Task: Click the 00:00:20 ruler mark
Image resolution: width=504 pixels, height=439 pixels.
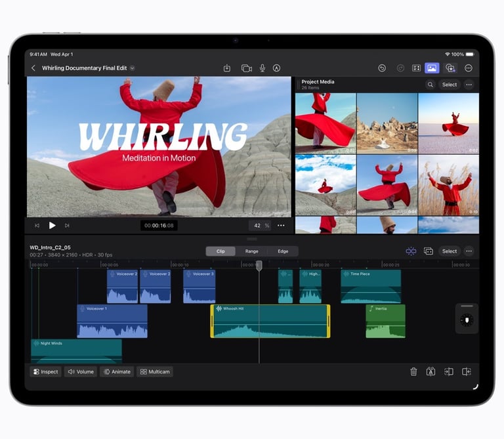Action: point(320,265)
